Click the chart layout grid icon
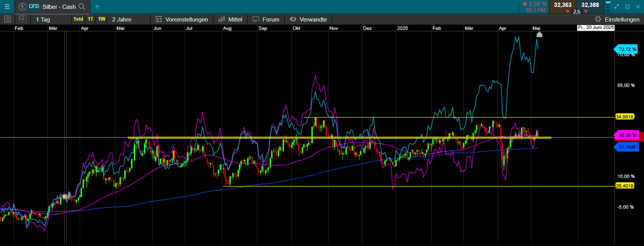 point(23,19)
